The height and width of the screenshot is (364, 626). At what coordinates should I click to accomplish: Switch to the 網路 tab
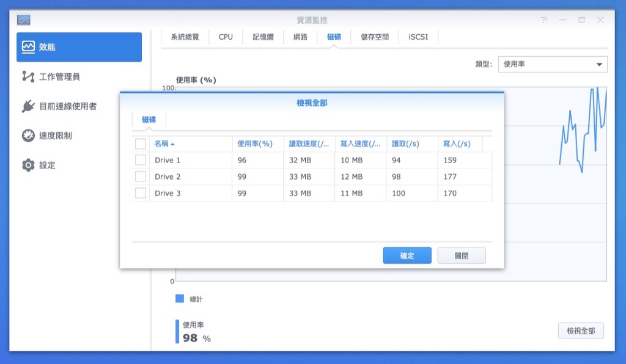[300, 37]
